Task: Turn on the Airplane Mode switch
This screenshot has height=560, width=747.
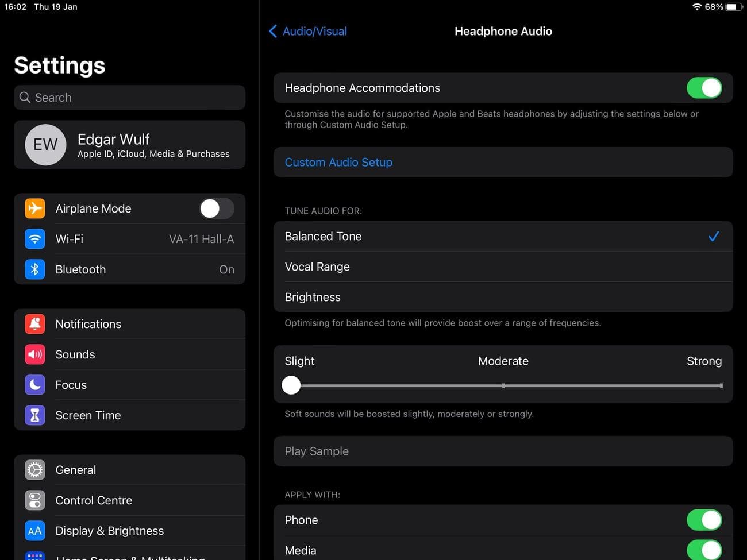Action: point(217,208)
